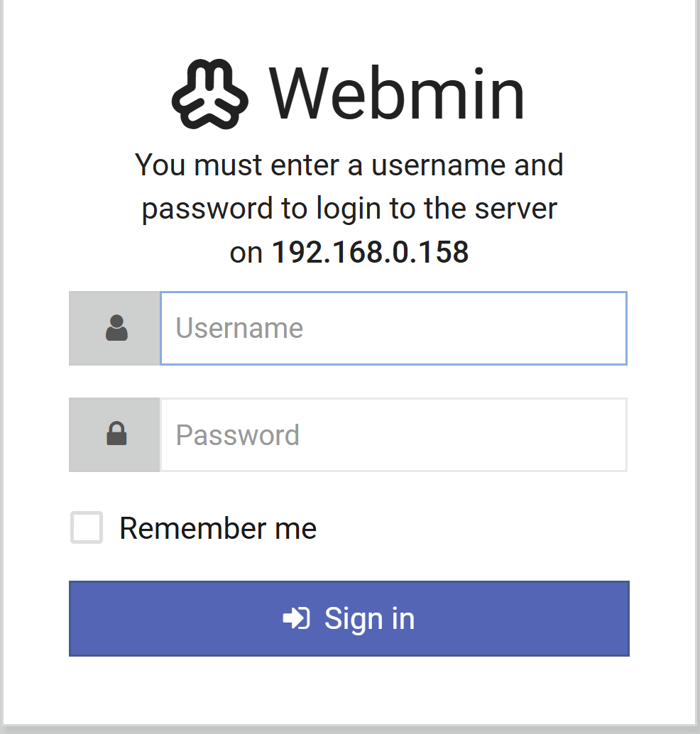Image resolution: width=700 pixels, height=734 pixels.
Task: Click the server address 192.168.0.158
Action: point(370,252)
